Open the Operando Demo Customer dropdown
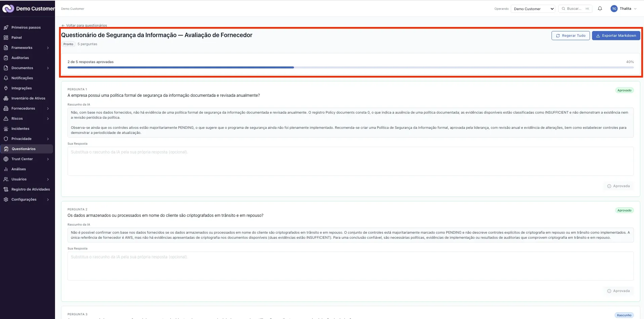Image resolution: width=644 pixels, height=319 pixels. coord(533,9)
